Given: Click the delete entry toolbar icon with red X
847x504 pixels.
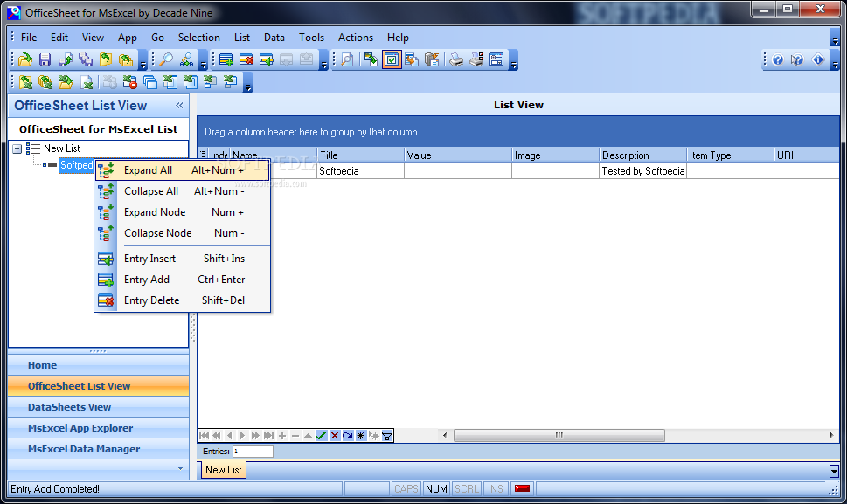Looking at the screenshot, I should [x=246, y=59].
